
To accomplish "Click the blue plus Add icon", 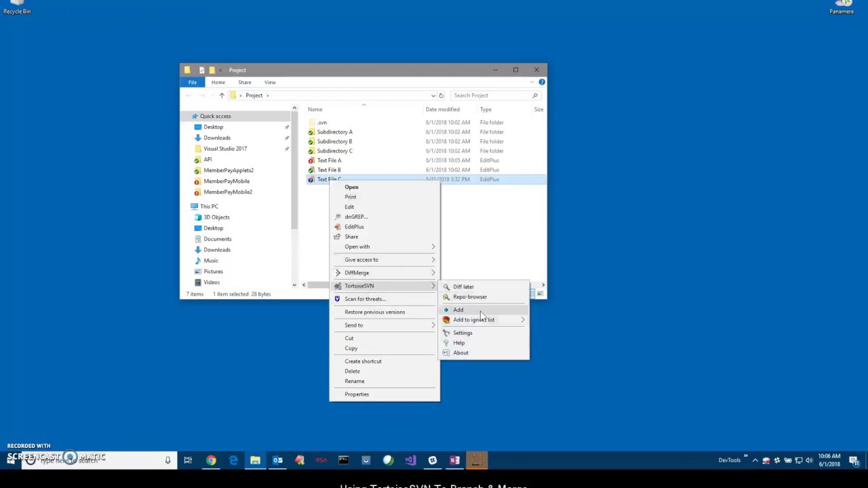I will 446,310.
